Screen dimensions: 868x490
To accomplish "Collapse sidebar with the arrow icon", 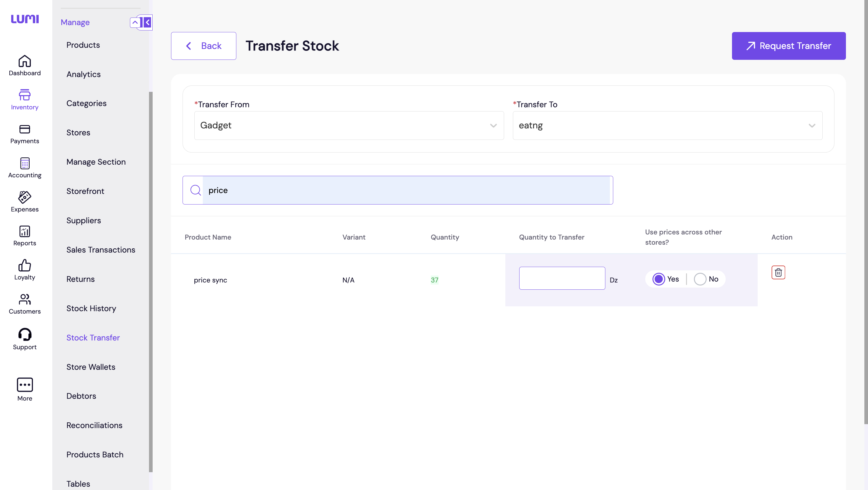I will (x=147, y=23).
